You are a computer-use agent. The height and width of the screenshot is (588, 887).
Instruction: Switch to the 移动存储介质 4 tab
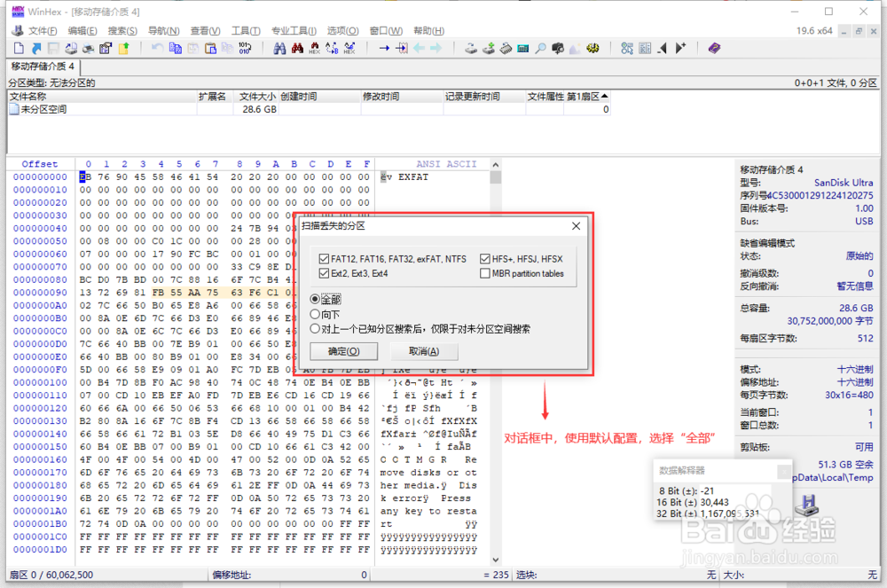(43, 67)
